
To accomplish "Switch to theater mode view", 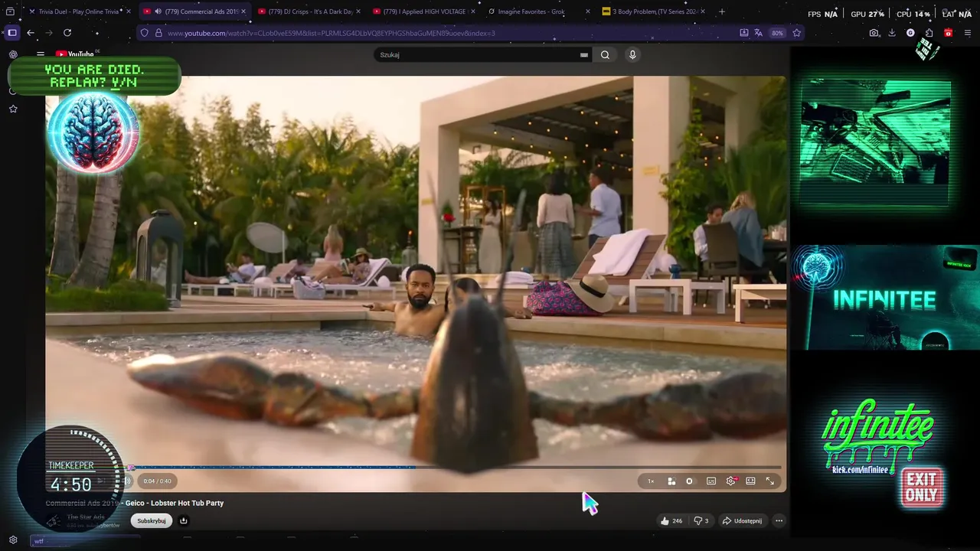I will point(750,481).
